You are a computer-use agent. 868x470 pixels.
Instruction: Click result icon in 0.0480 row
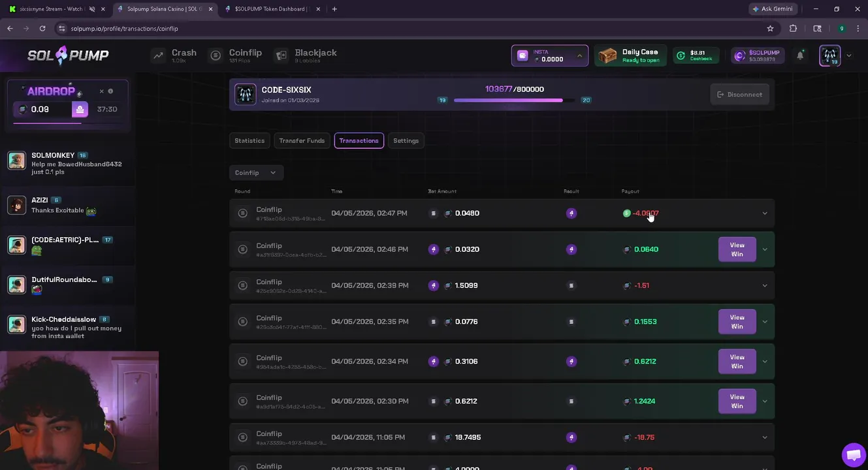pos(571,213)
